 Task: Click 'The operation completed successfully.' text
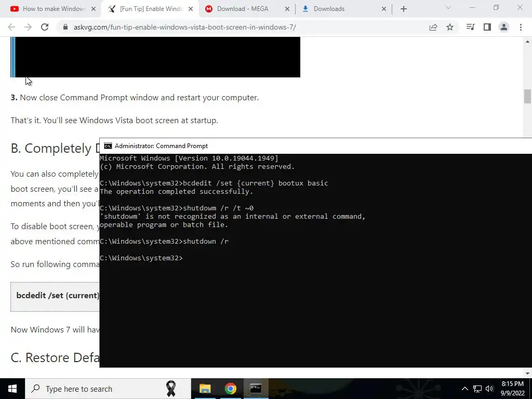[x=177, y=191]
